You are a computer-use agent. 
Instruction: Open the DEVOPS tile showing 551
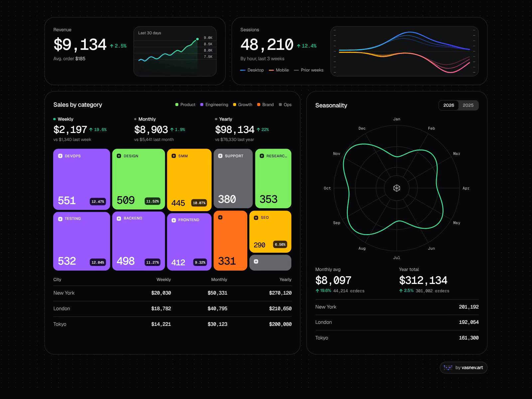[81, 179]
